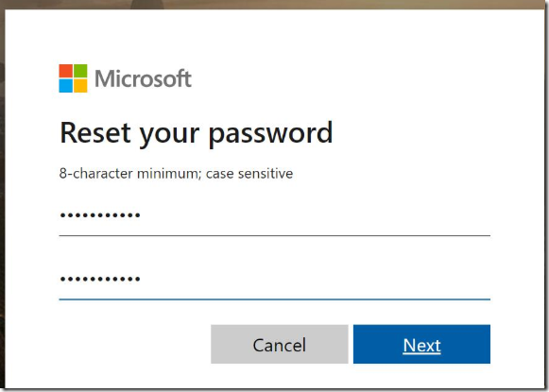The image size is (549, 392).
Task: Select the Next button
Action: (x=421, y=344)
